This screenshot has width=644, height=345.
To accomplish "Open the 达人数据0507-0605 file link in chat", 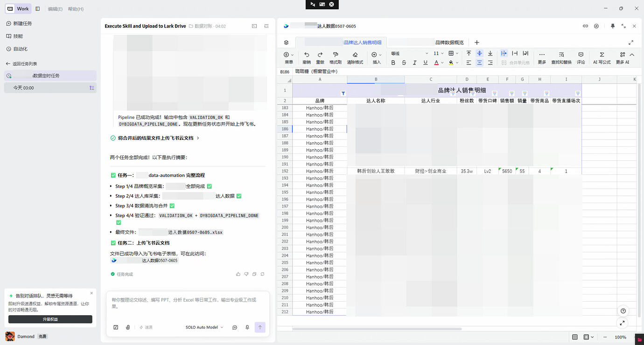I will coord(145,261).
